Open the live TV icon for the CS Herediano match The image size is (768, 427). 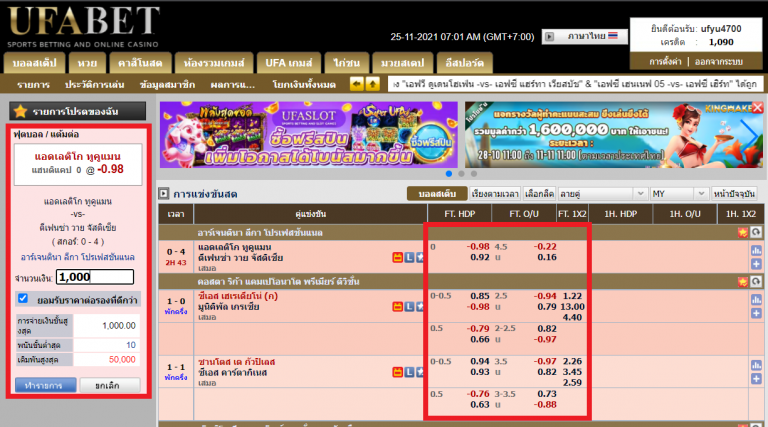398,307
